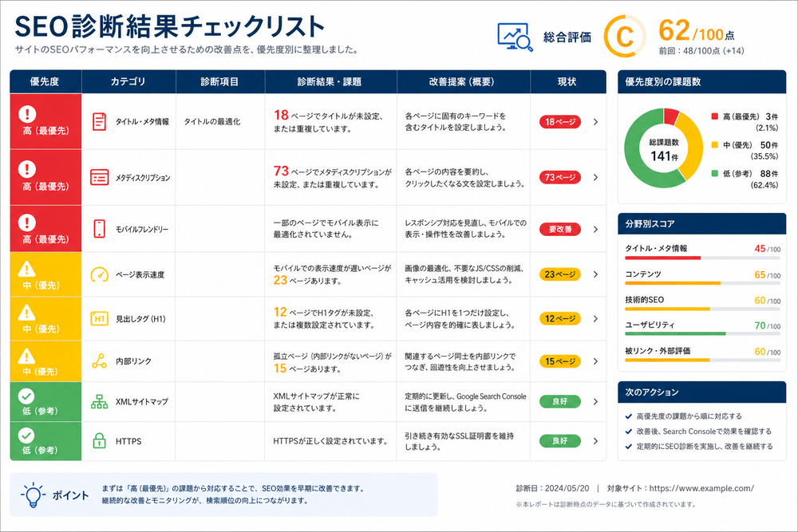Viewport: 798px width, 532px height.
Task: Click the link nodes icon for 内部リンク
Action: (x=99, y=361)
